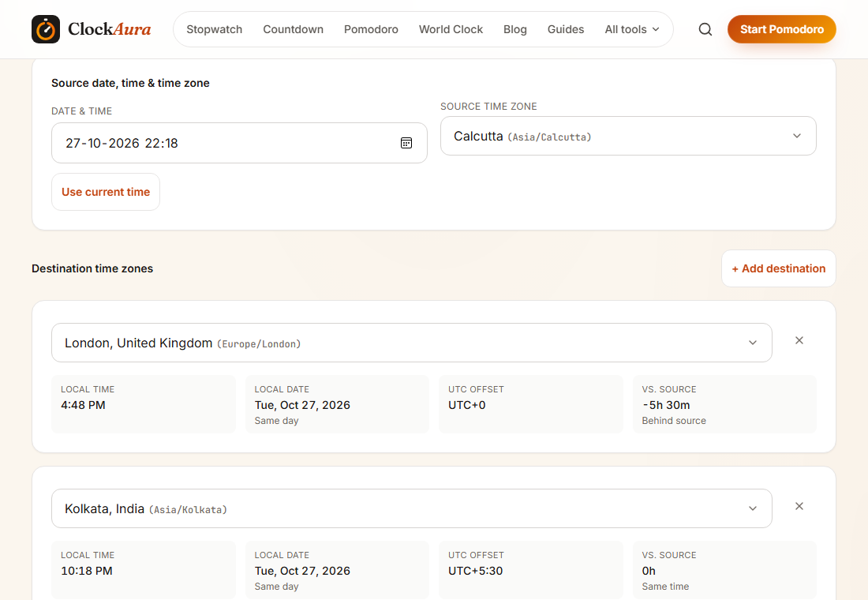
Task: Click the UTC+0 offset value
Action: [x=466, y=405]
